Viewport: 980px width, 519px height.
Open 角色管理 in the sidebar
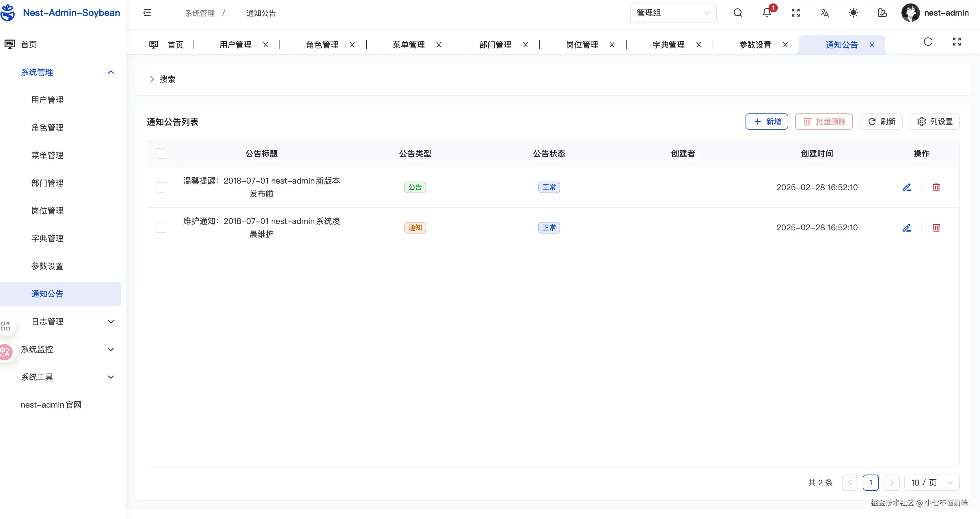click(47, 128)
